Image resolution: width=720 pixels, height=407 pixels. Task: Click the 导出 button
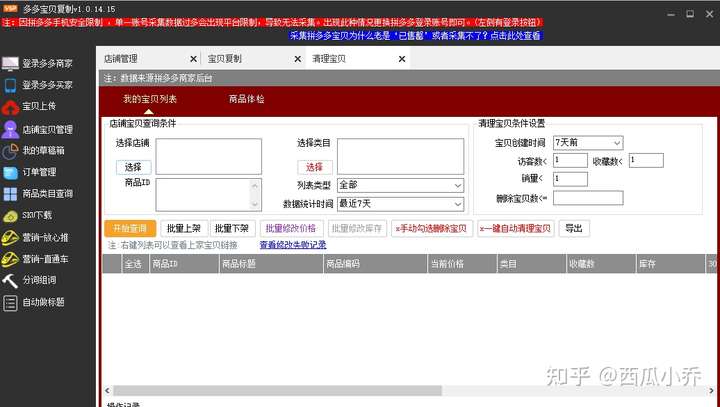tap(574, 228)
